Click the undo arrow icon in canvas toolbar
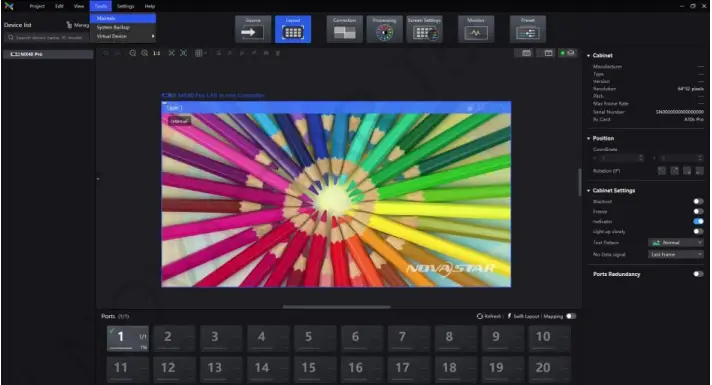712x385 pixels. coord(106,53)
